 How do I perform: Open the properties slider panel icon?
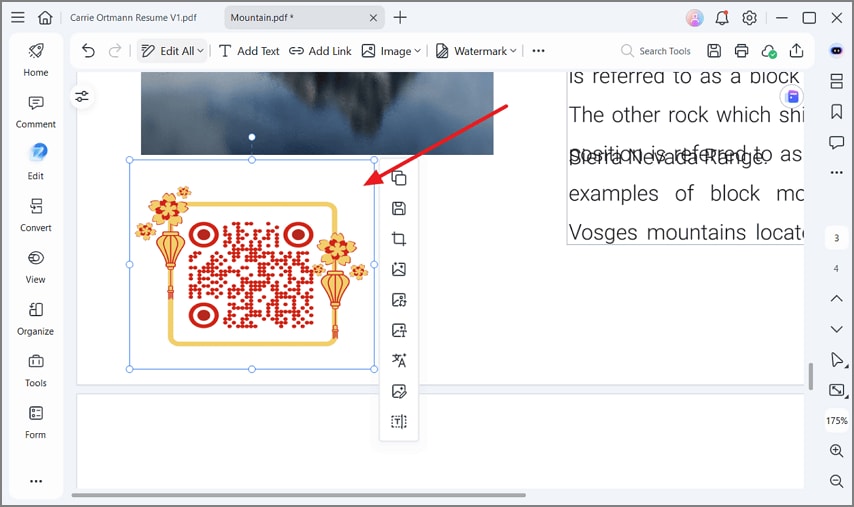[82, 97]
